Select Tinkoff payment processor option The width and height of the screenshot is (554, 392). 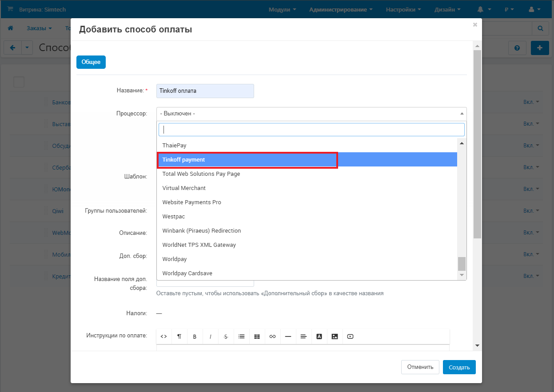[x=307, y=160]
